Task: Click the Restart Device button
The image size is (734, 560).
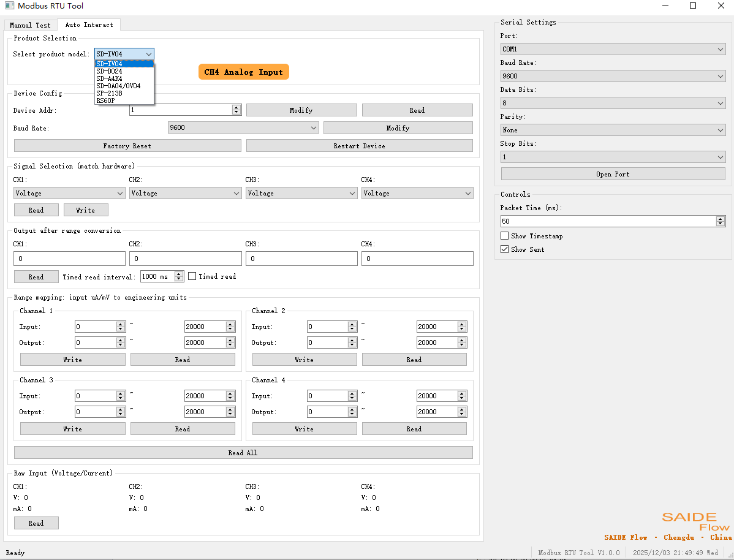Action: pyautogui.click(x=359, y=145)
